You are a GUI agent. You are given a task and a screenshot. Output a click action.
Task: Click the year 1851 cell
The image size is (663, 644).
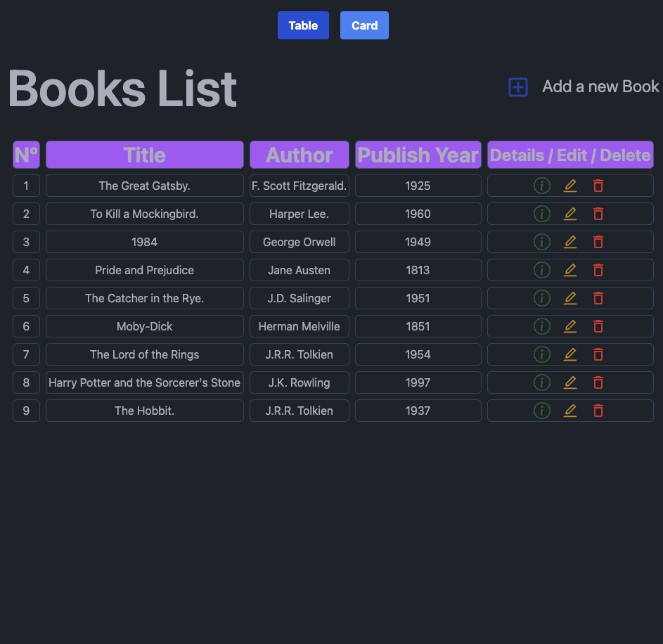[x=418, y=326]
